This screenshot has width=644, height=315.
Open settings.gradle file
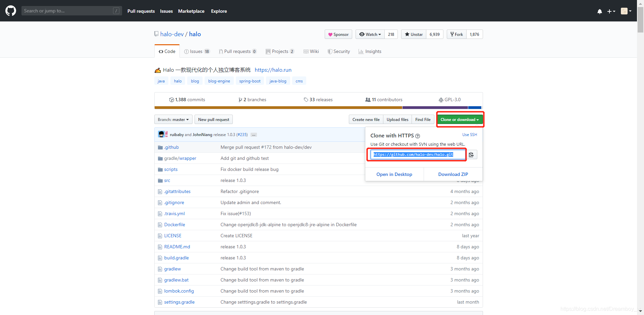click(179, 302)
